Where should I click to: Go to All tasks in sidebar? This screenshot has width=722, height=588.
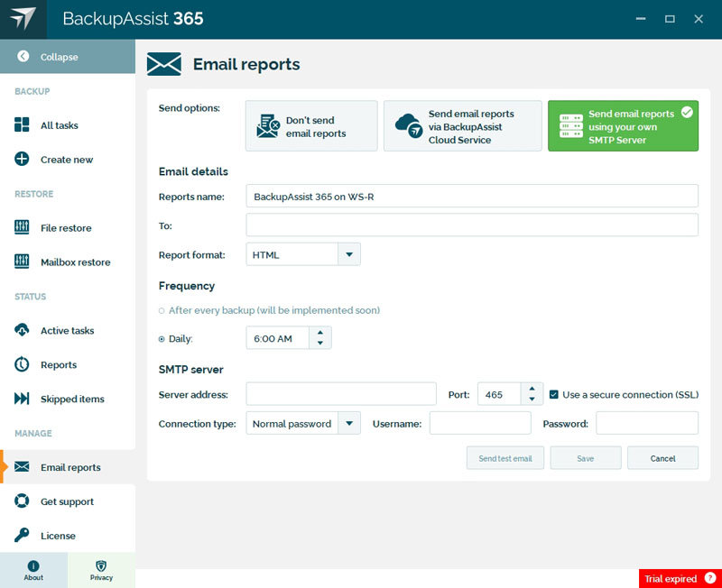click(68, 124)
